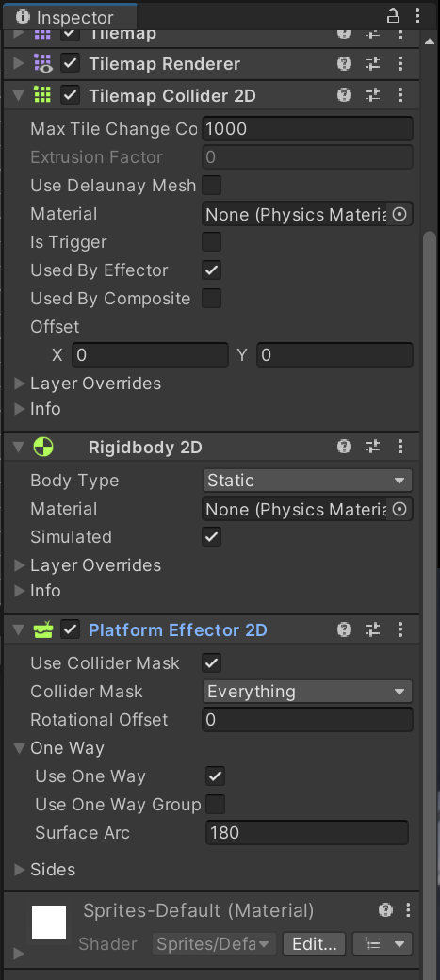Collapse the Platform Effector 2D component
Image resolution: width=440 pixels, height=980 pixels.
click(x=19, y=630)
